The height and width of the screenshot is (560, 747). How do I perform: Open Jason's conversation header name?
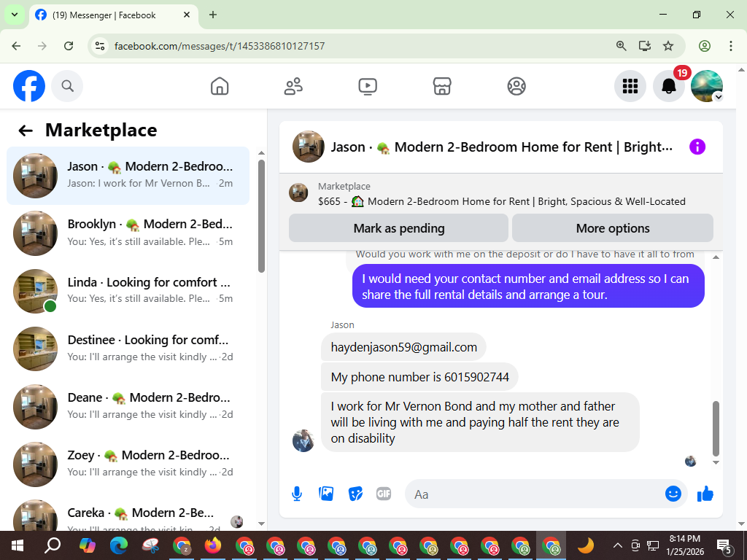(x=502, y=147)
